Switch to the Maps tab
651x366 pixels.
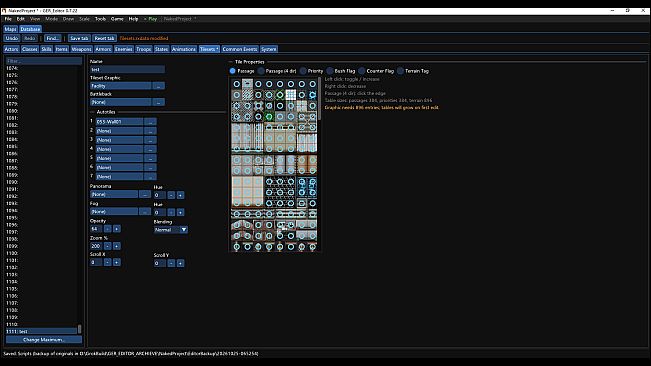[x=10, y=29]
